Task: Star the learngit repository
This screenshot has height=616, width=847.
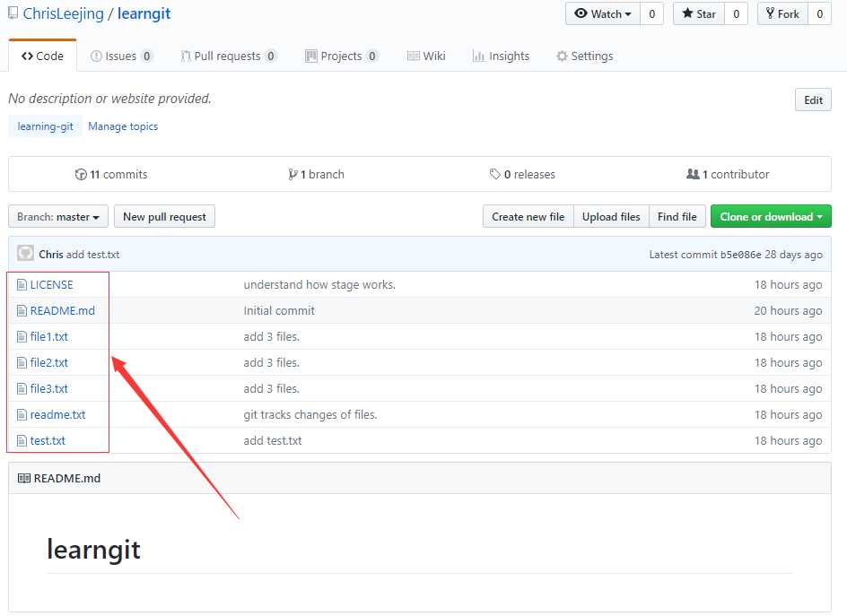Action: click(699, 13)
